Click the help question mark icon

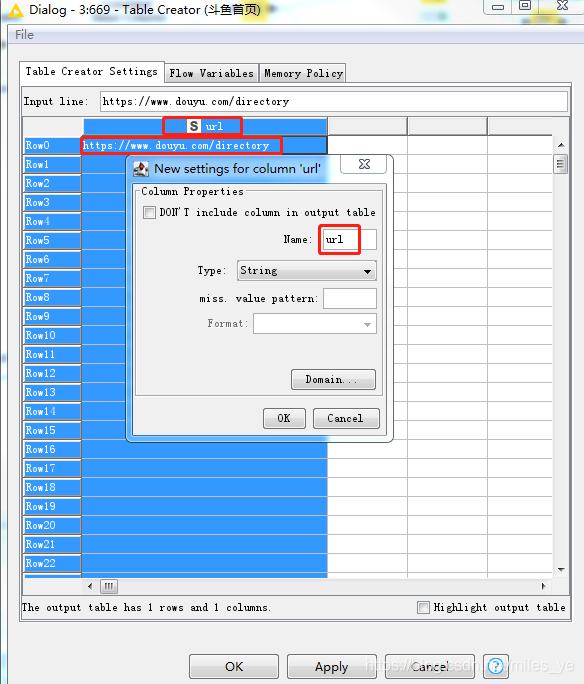coord(495,666)
